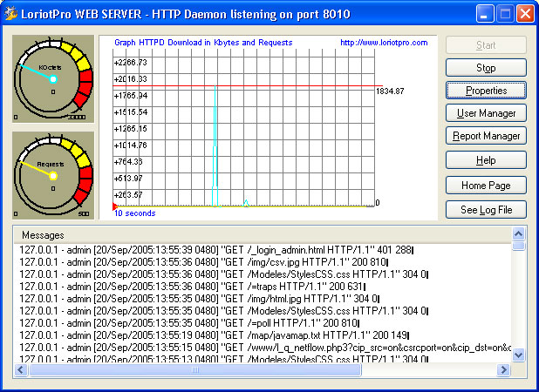539x392 pixels.
Task: Minimize the LoriotPro Web Server window
Action: pyautogui.click(x=485, y=14)
